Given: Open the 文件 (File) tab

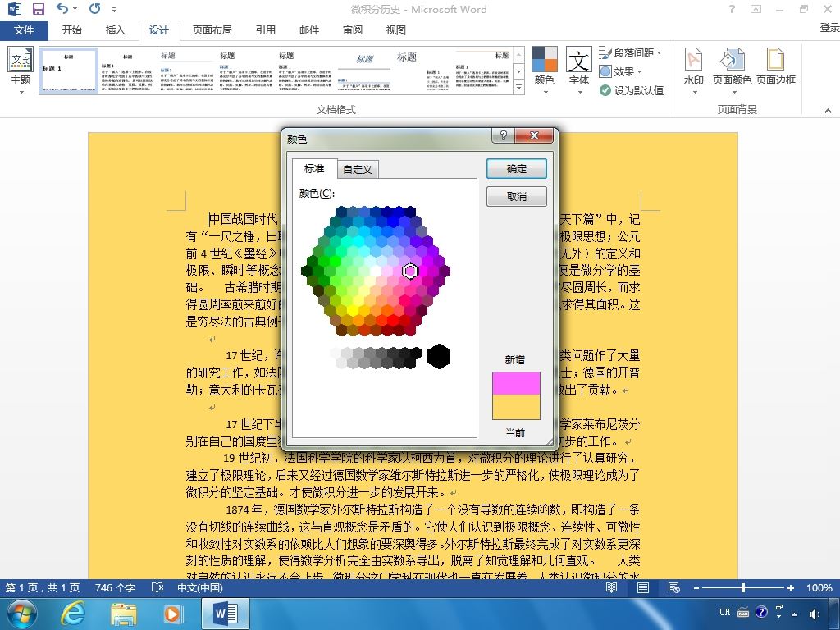Looking at the screenshot, I should [x=24, y=30].
